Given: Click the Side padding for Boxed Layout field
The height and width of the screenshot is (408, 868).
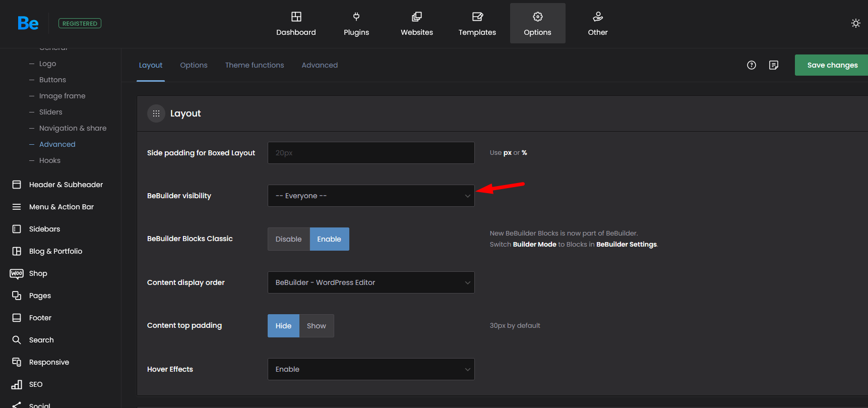Looking at the screenshot, I should pyautogui.click(x=371, y=153).
